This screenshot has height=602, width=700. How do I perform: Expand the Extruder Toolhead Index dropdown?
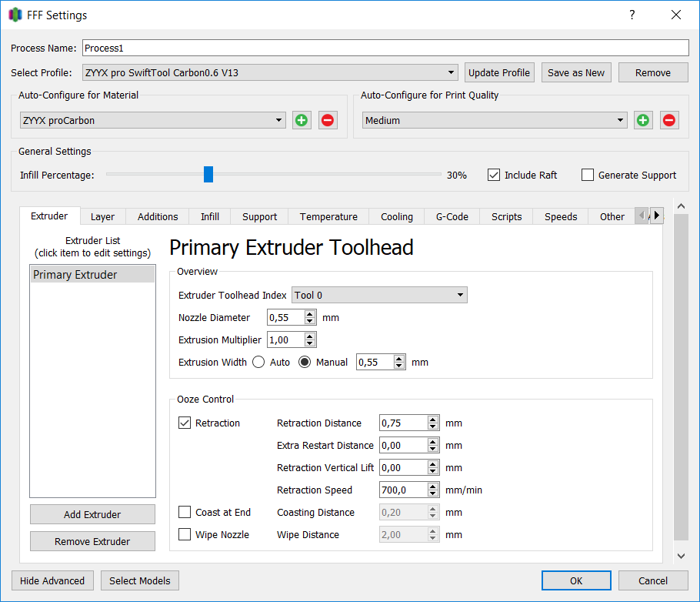click(x=460, y=295)
